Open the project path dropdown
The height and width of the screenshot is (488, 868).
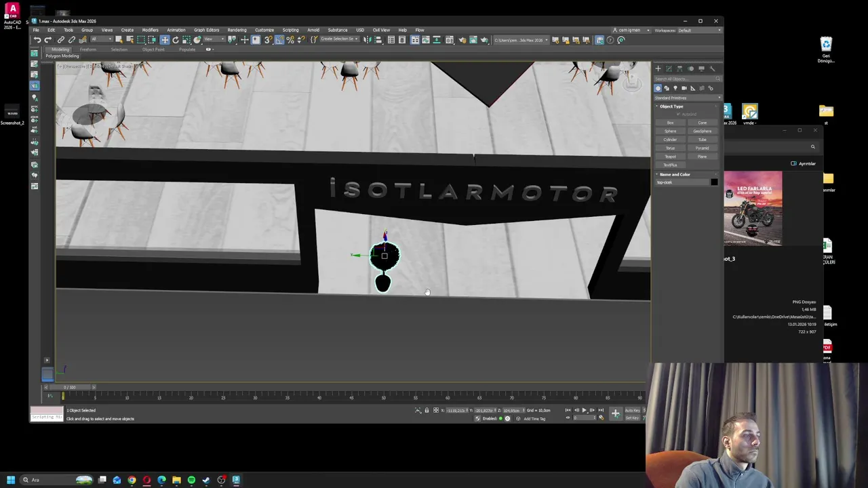pyautogui.click(x=521, y=39)
